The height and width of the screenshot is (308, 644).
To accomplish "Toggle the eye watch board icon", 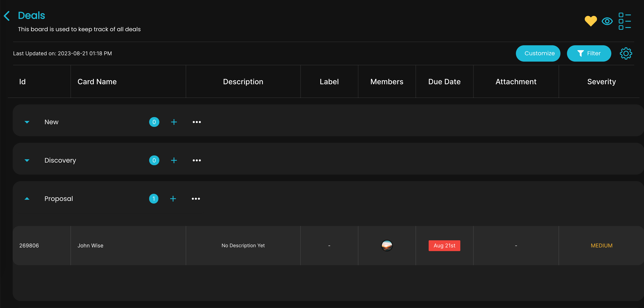I will pos(607,21).
